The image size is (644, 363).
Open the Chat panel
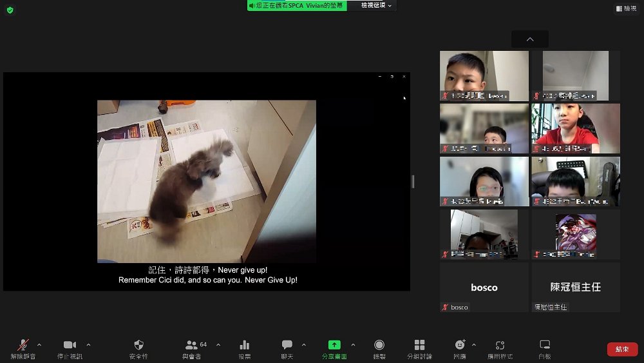point(287,346)
